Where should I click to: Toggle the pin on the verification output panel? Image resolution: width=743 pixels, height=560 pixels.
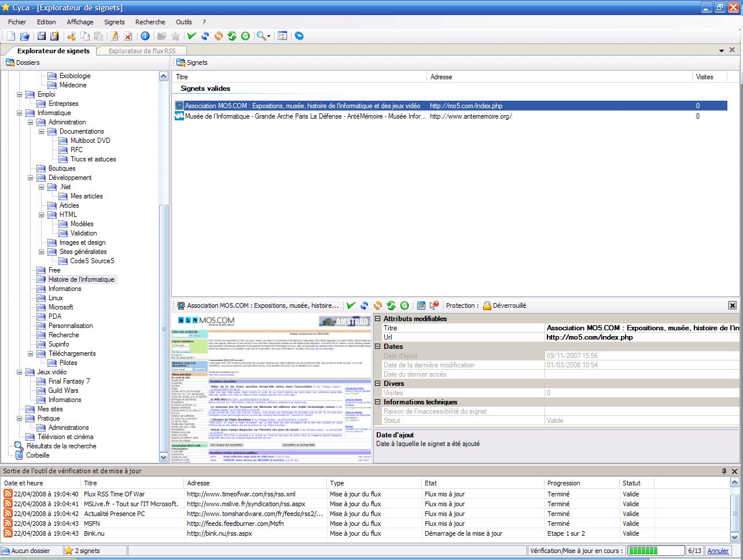pyautogui.click(x=724, y=471)
